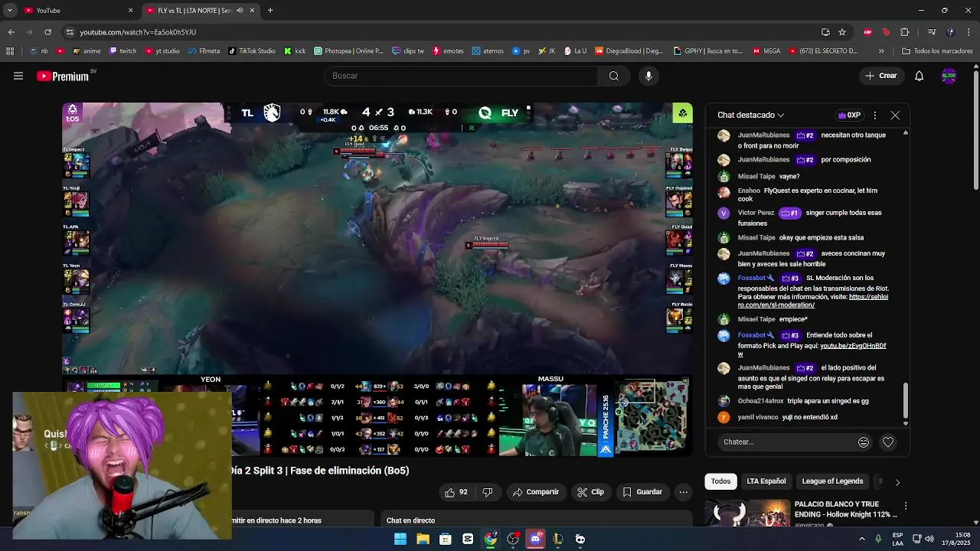Open the apps grid in bookmarks bar
The width and height of the screenshot is (980, 551).
coord(10,51)
